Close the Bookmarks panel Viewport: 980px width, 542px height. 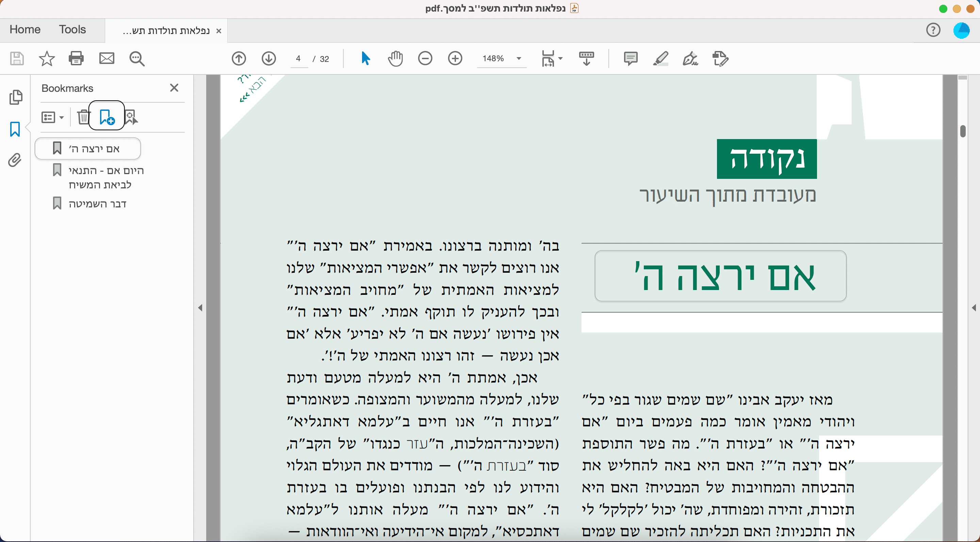pos(174,88)
